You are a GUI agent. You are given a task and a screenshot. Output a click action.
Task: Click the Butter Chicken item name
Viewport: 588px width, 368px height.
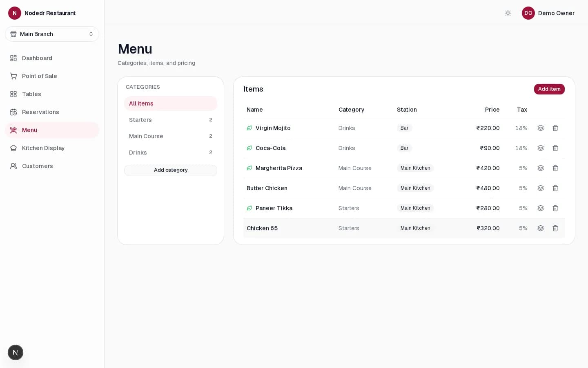(267, 188)
